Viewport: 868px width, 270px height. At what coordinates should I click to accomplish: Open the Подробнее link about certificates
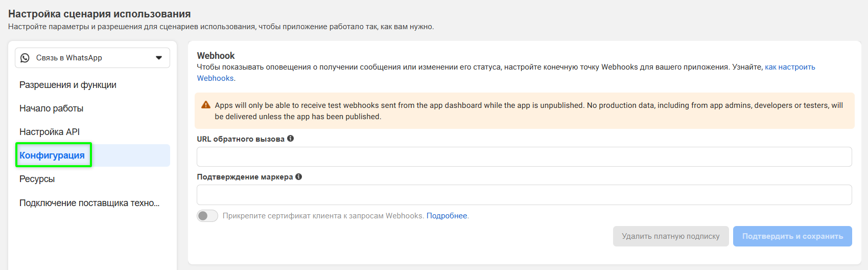point(447,216)
